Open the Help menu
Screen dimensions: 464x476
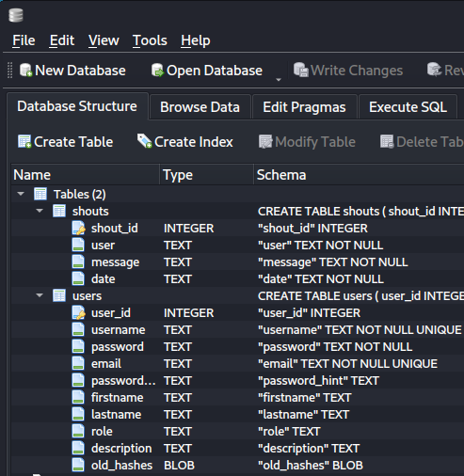pos(196,40)
